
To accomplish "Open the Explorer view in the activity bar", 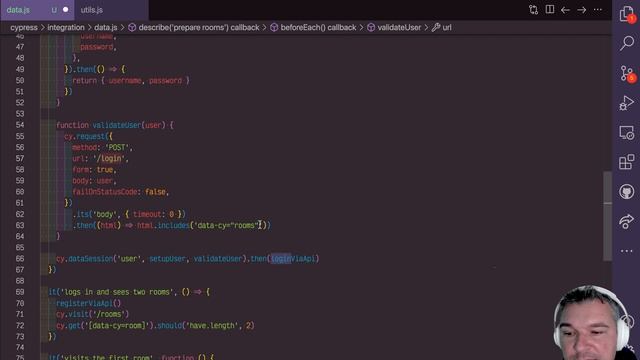I will click(x=627, y=14).
